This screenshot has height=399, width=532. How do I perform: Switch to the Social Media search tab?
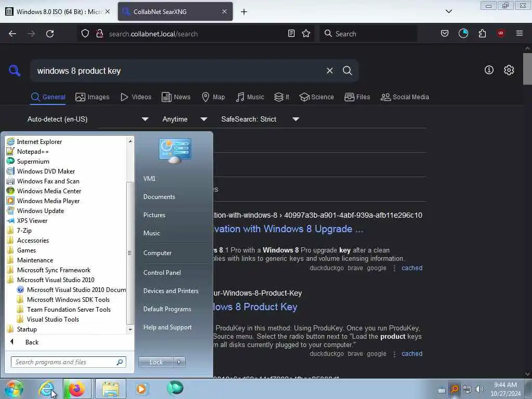pyautogui.click(x=405, y=97)
